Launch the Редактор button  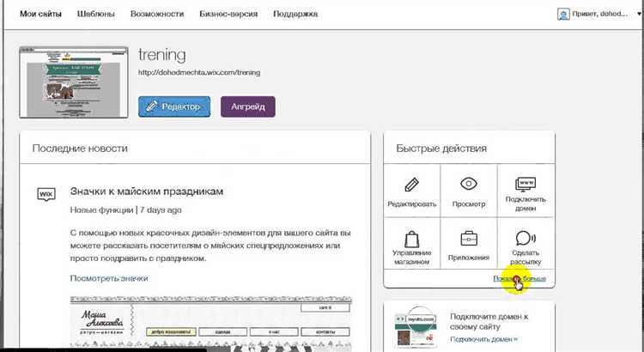click(174, 106)
